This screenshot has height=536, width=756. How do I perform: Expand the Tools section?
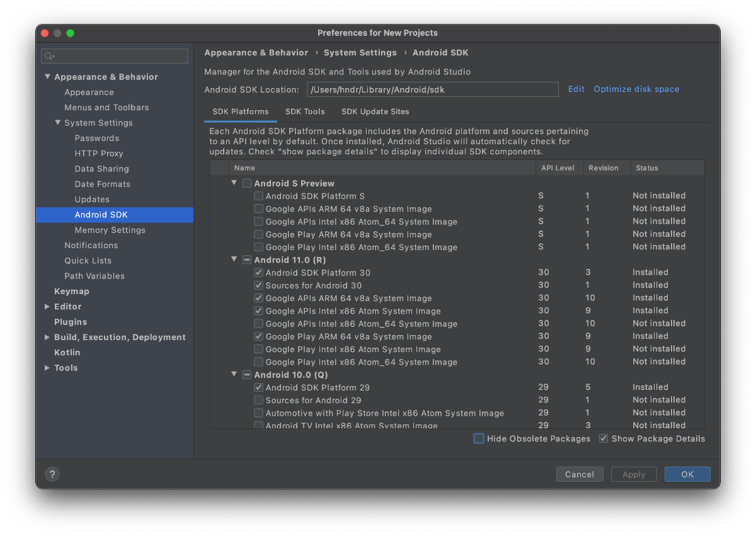47,367
